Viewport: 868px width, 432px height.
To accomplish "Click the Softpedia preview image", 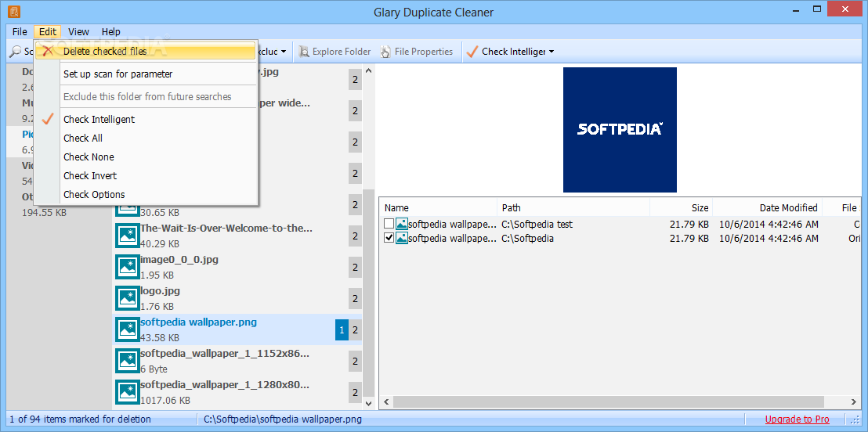I will pyautogui.click(x=620, y=129).
